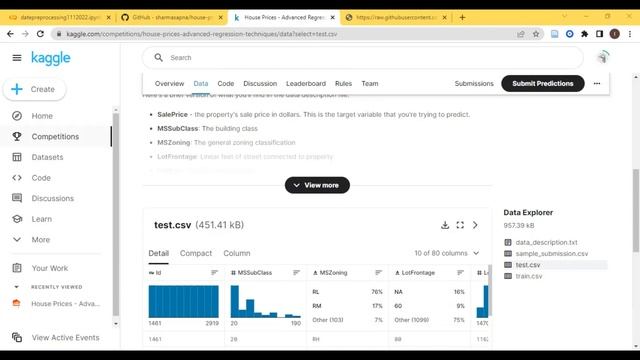Open a new browser tab
The height and width of the screenshot is (360, 640).
462,18
